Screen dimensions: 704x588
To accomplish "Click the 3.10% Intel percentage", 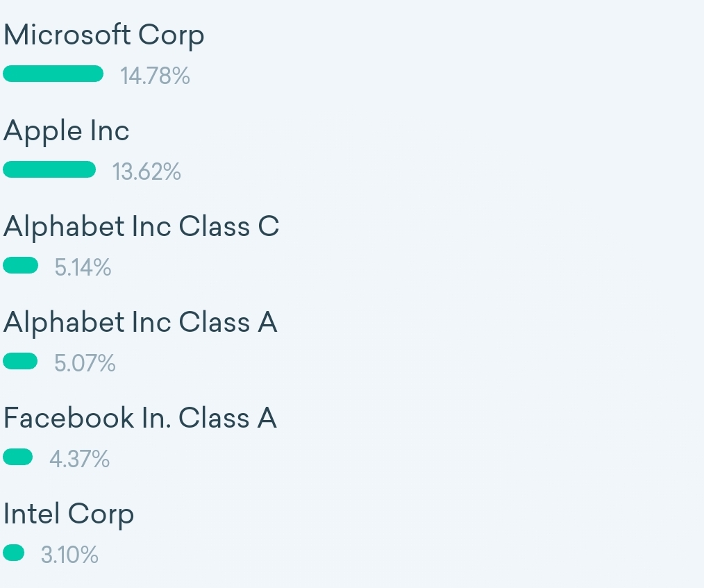I will click(x=69, y=555).
